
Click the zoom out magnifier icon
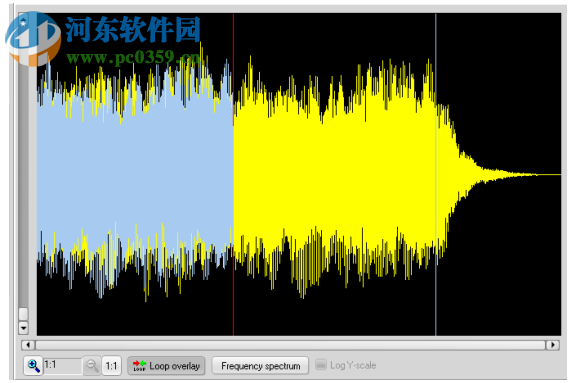[x=92, y=366]
